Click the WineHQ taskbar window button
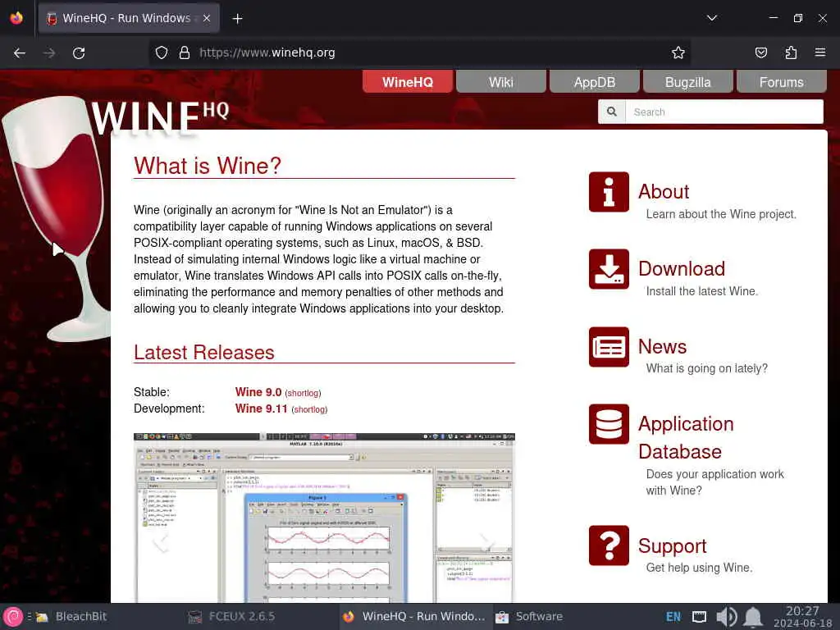840x630 pixels. (414, 617)
